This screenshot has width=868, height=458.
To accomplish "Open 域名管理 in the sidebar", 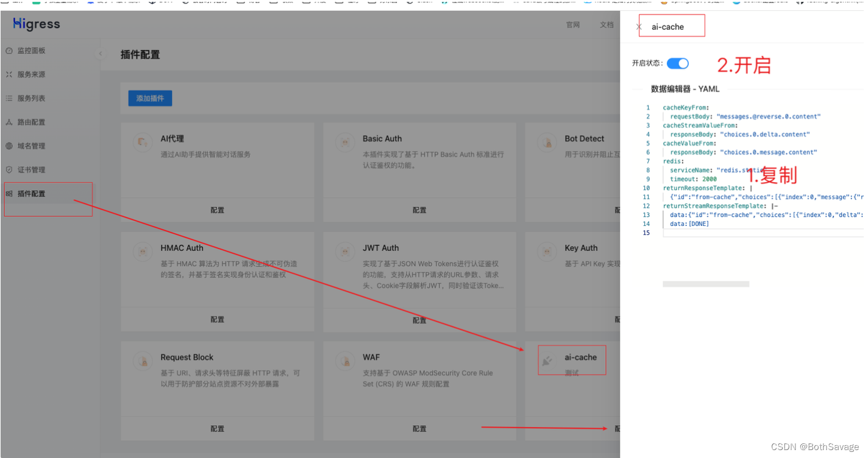I will 31,146.
